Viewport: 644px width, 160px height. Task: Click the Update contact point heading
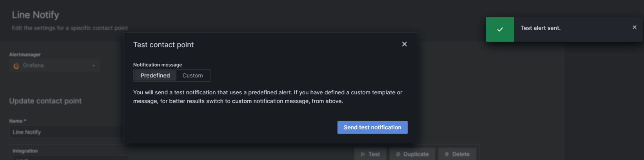pos(45,101)
